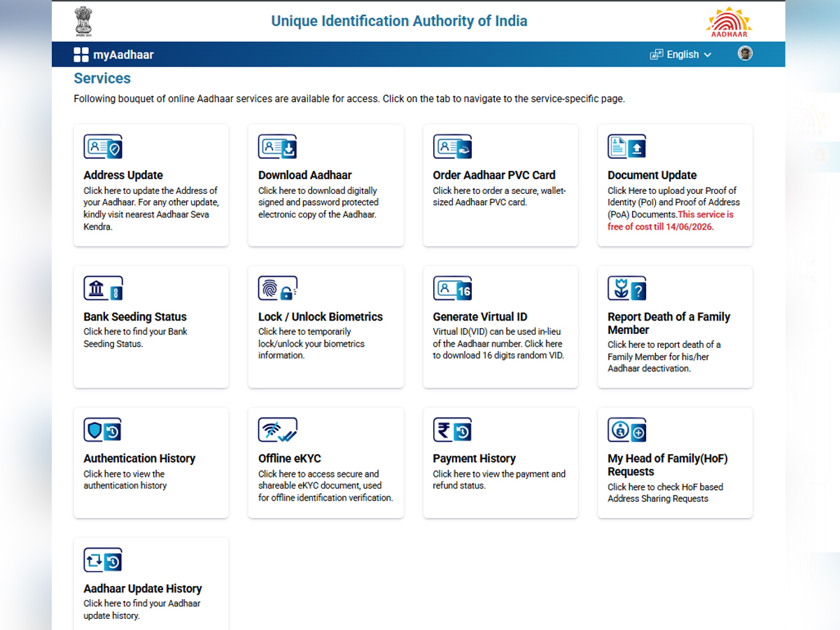Screen dimensions: 840x630
Task: Click the Document Update upload icon
Action: 626,147
